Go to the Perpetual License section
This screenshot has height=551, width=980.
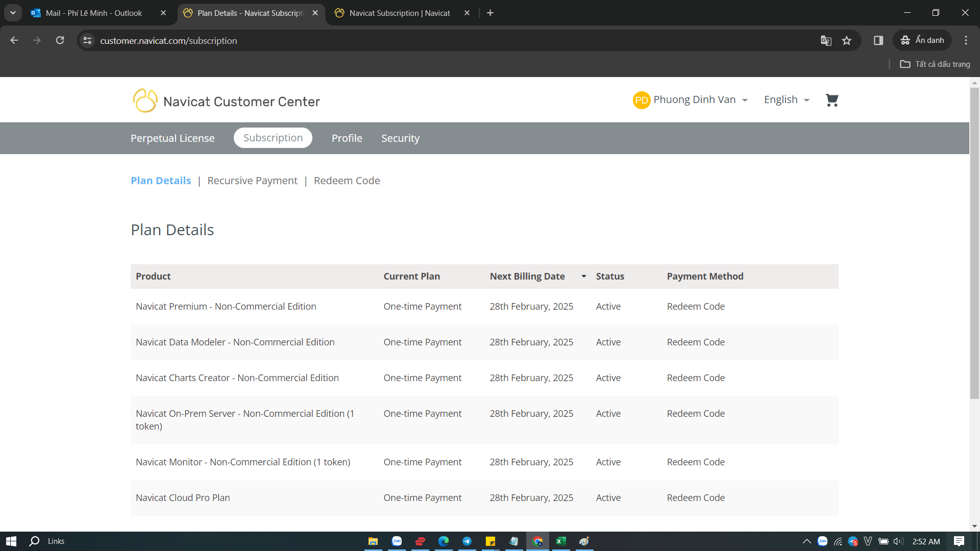point(173,138)
